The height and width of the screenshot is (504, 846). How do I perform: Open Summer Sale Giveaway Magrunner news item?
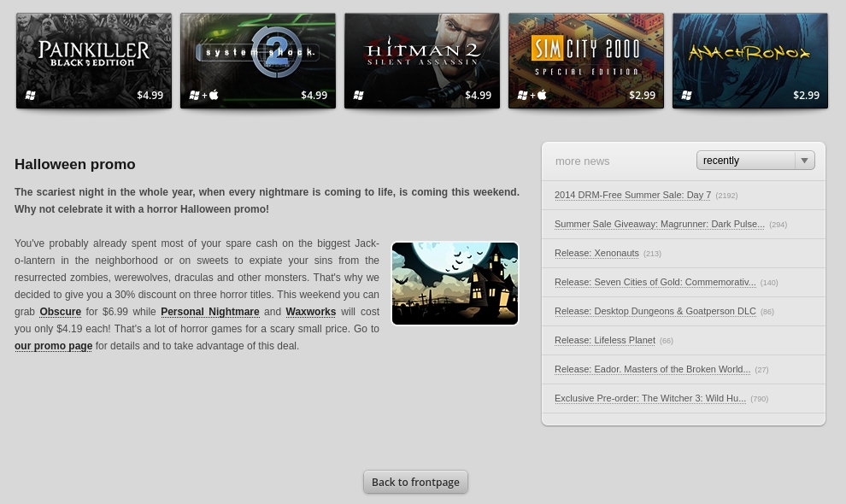[x=660, y=224]
